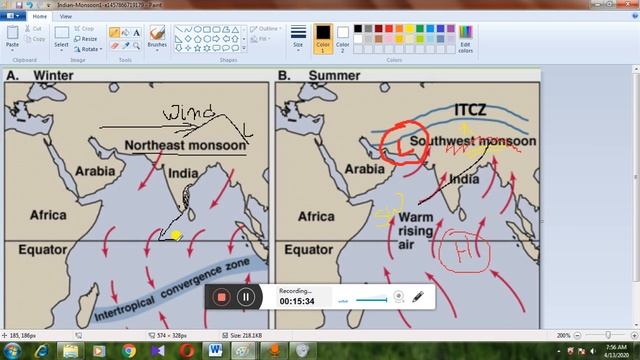
Task: Select the Curve shape
Action: 188,29
